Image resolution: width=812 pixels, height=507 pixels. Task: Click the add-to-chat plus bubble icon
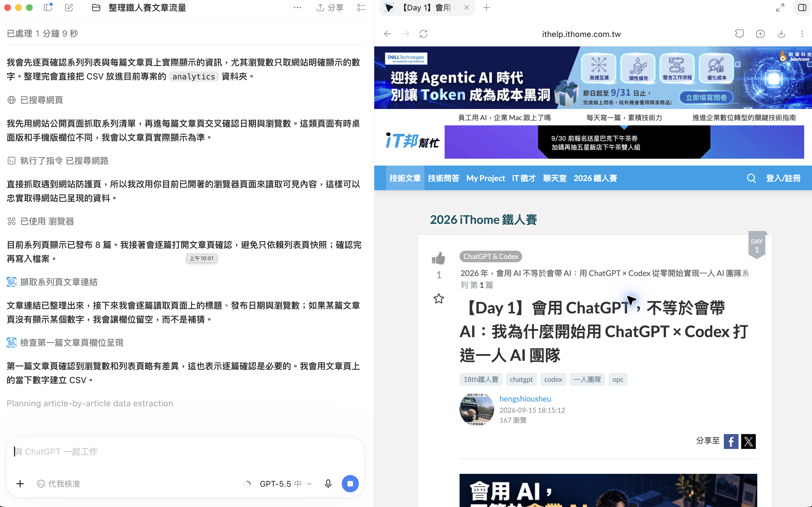tap(760, 34)
